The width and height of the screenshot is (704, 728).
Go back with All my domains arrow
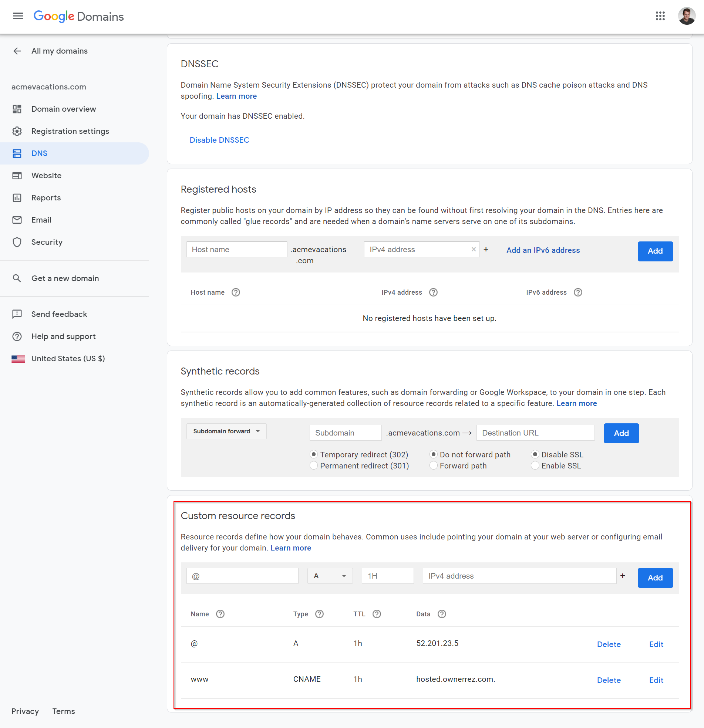click(17, 51)
